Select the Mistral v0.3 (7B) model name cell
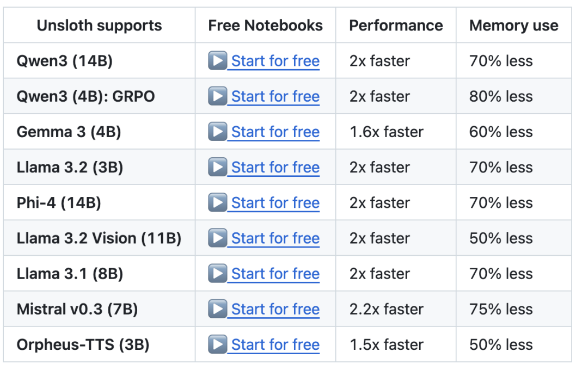Screen dimensions: 588x370 click(x=77, y=309)
